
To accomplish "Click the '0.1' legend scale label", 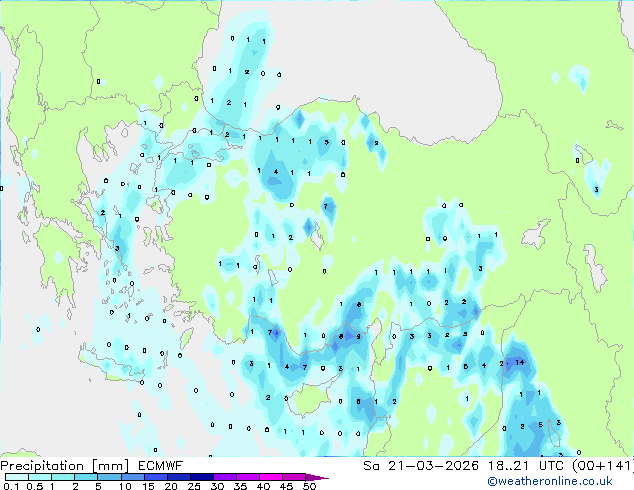I will coord(11,486).
